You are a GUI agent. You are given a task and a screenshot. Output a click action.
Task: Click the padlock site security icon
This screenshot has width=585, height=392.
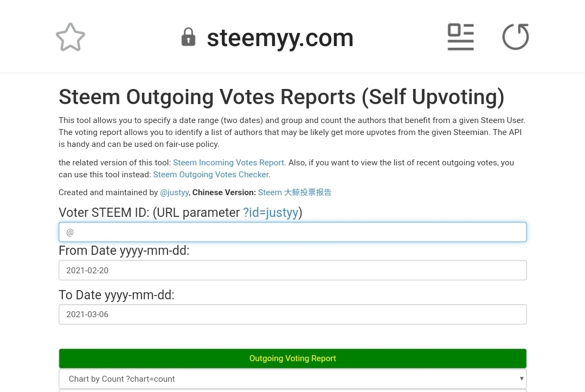tap(188, 37)
